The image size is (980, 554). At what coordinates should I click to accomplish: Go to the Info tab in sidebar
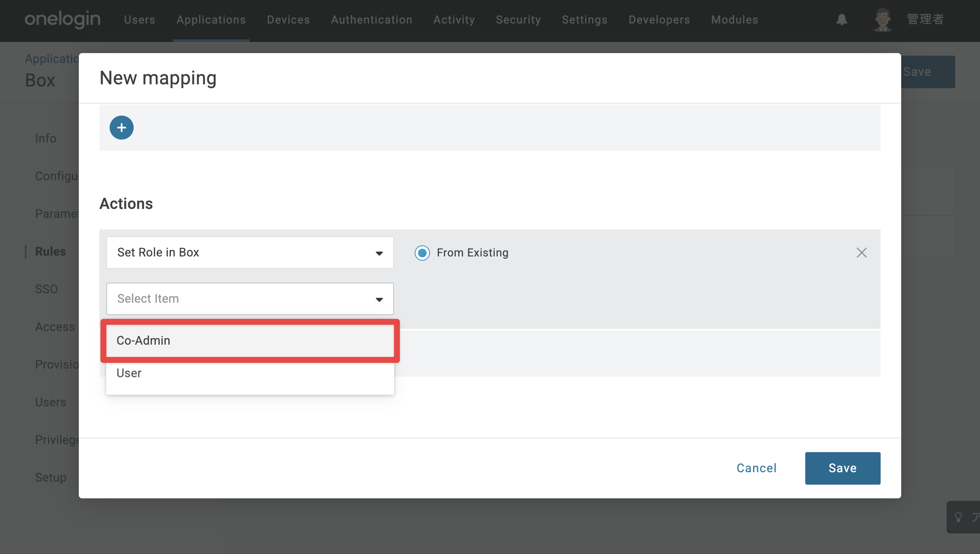pos(46,139)
